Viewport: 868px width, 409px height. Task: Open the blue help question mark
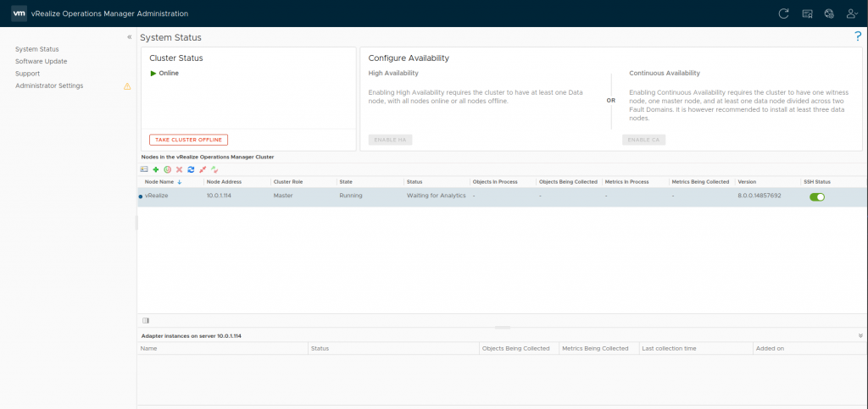857,36
